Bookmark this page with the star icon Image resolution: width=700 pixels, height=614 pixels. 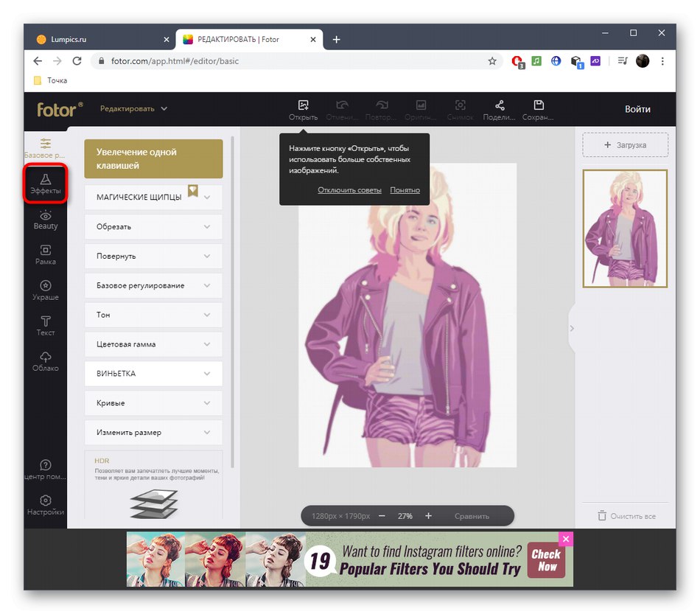point(492,61)
